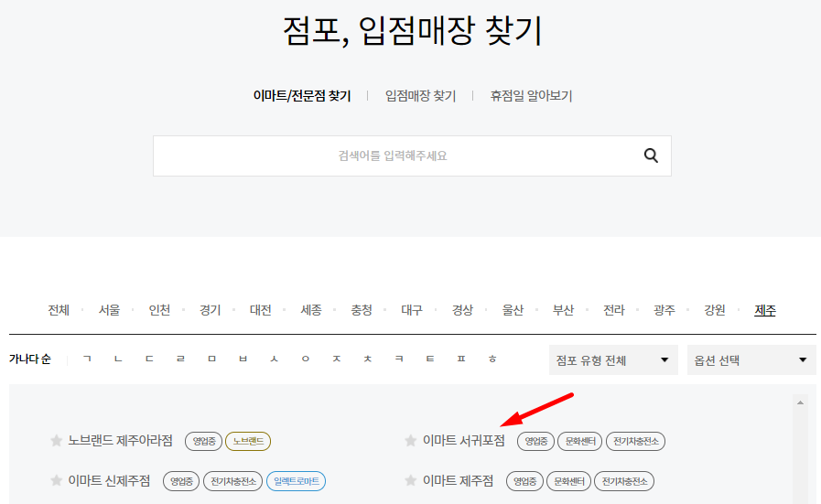
Task: Click 전기차충전소 tag on 이마트 신제주점
Action: (x=233, y=481)
